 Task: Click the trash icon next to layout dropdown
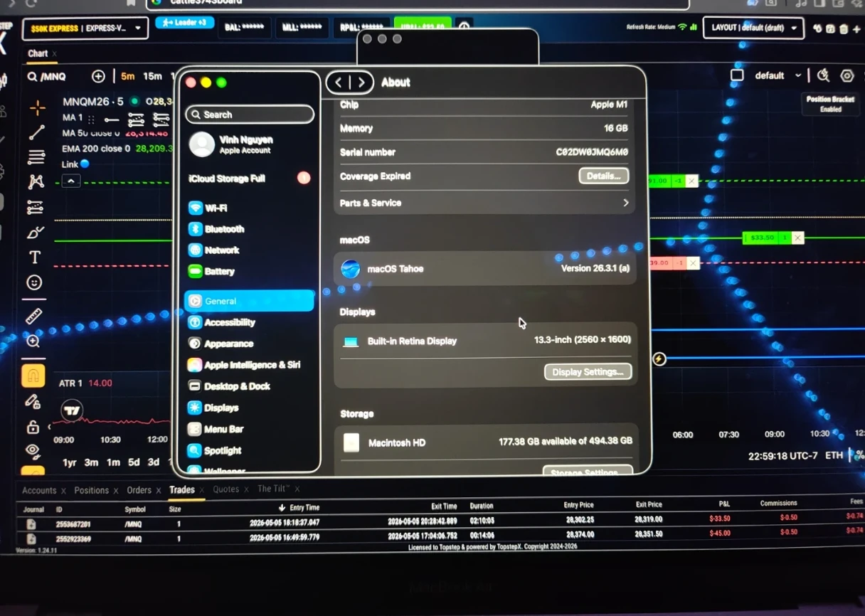click(844, 28)
